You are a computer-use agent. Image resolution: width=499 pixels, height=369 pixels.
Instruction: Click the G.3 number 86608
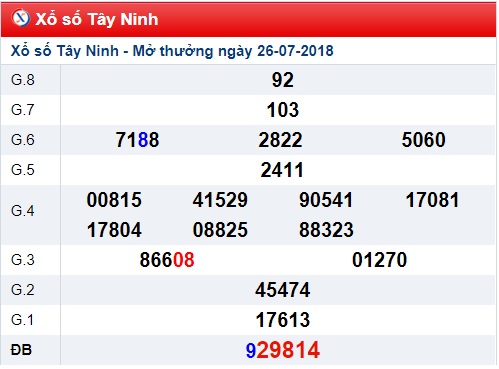167,260
